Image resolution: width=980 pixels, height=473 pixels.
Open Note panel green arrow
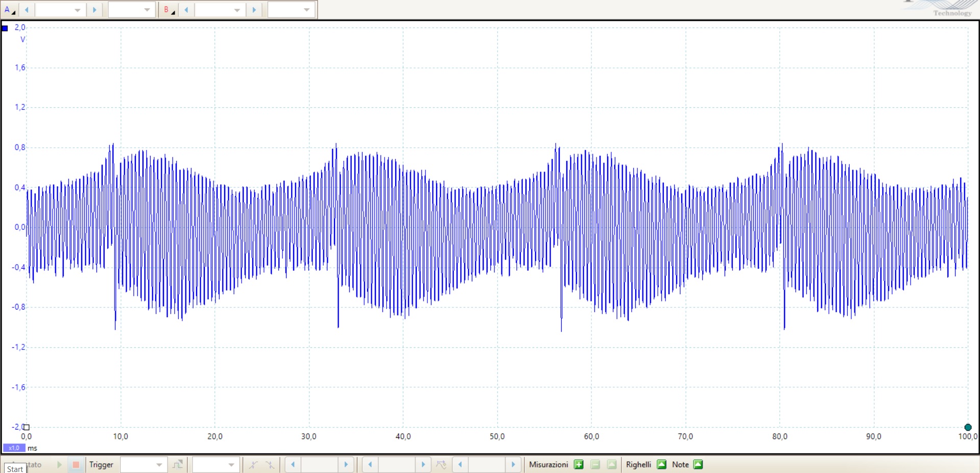coord(698,465)
